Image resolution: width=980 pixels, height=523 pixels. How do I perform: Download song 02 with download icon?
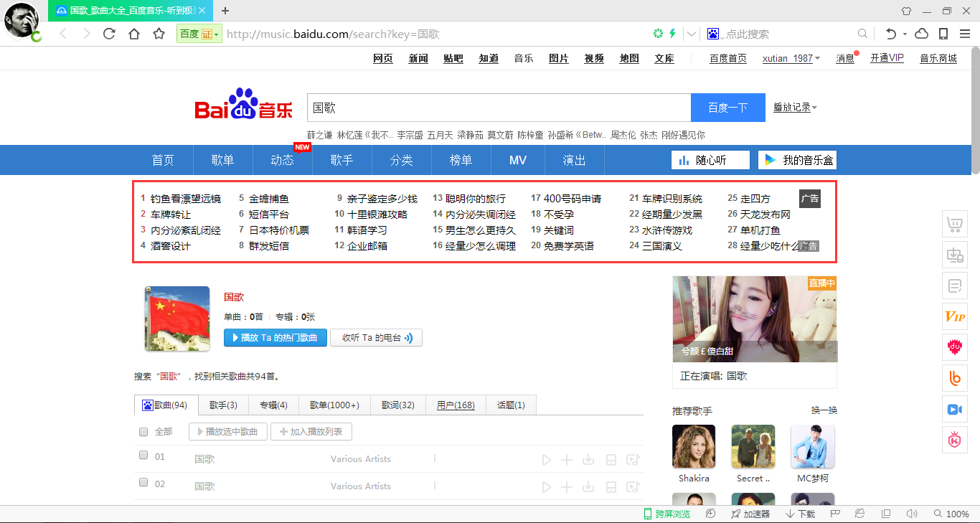click(x=588, y=487)
